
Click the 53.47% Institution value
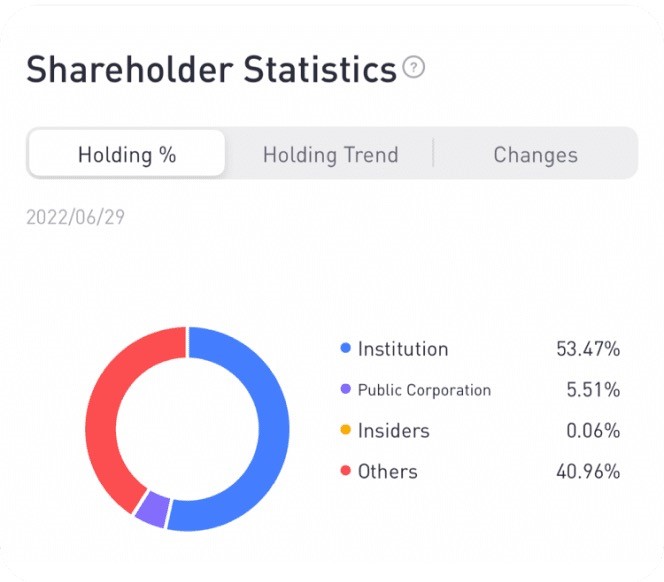point(588,349)
